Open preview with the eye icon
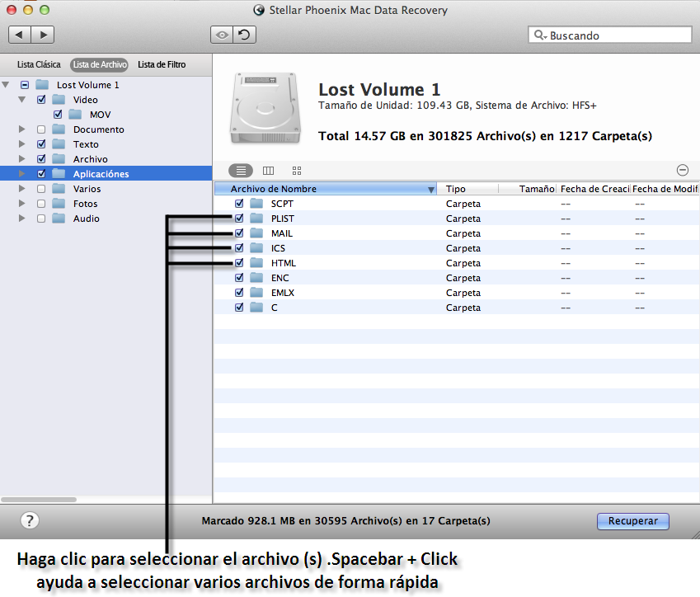This screenshot has height=597, width=700. (x=222, y=35)
